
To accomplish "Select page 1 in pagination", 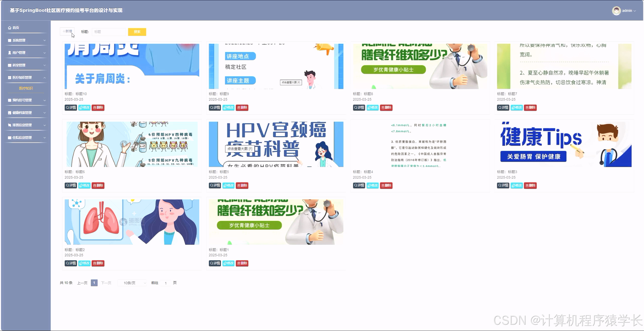I will (94, 283).
